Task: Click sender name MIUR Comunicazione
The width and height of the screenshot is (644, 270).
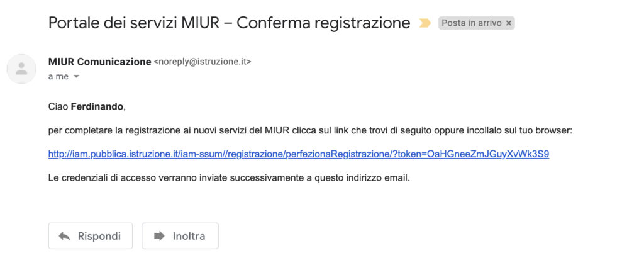Action: click(x=100, y=62)
